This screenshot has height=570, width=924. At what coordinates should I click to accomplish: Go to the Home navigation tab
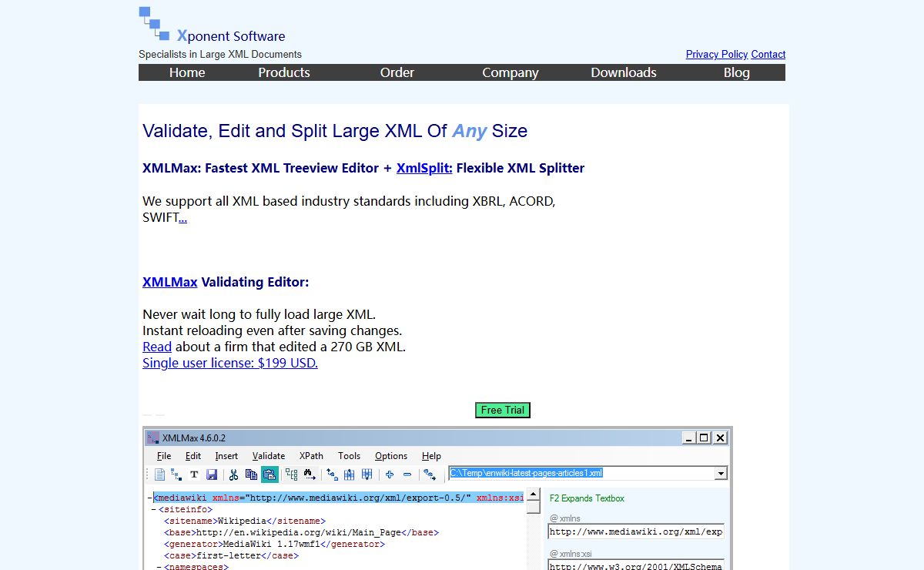click(187, 72)
